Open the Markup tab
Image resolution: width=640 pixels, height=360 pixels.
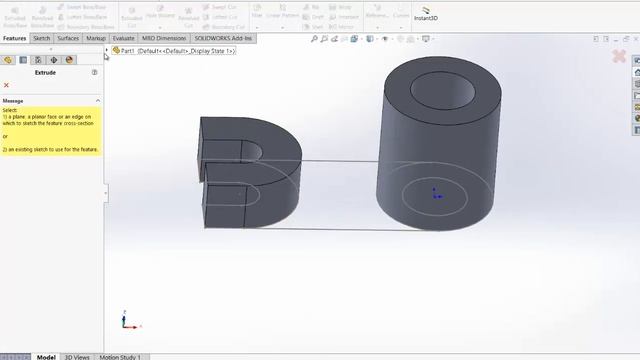pos(96,38)
